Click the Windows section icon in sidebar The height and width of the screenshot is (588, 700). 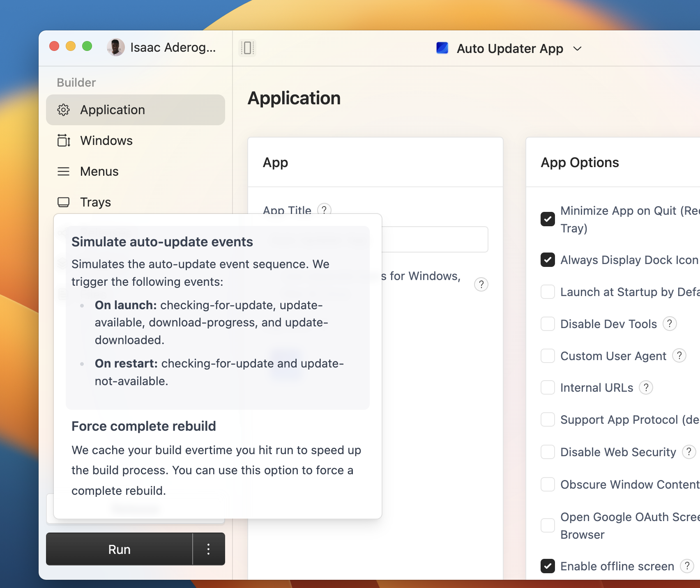64,140
